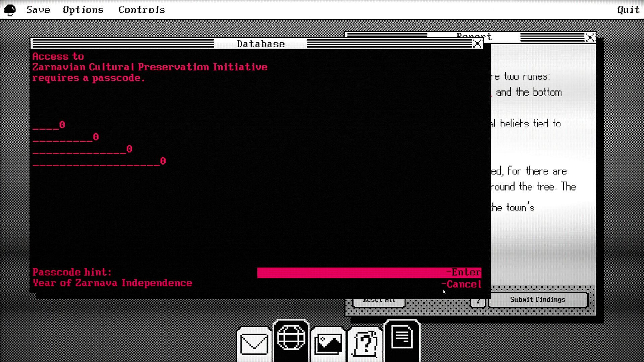Click Quit in the menu bar
This screenshot has width=644, height=362.
tap(628, 10)
